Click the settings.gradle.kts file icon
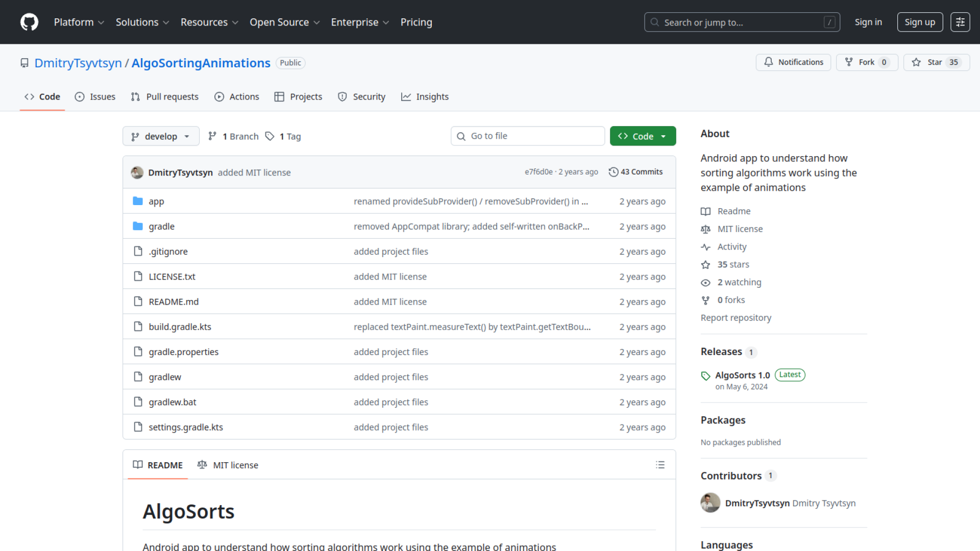980x551 pixels. (138, 427)
